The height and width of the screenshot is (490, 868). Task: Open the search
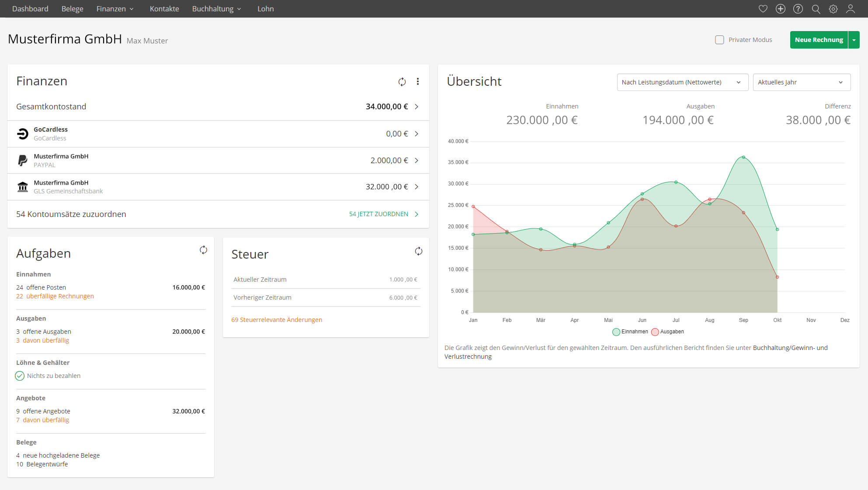point(816,9)
